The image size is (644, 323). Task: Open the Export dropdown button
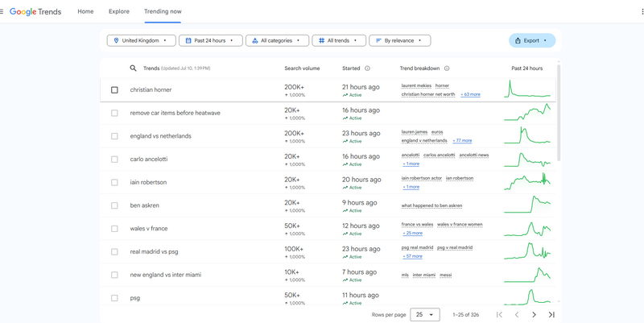[532, 41]
